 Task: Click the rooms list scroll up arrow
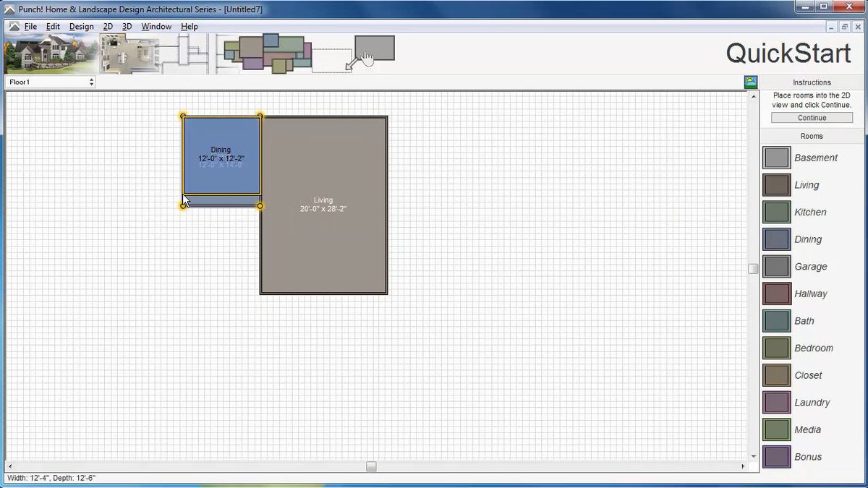(754, 96)
